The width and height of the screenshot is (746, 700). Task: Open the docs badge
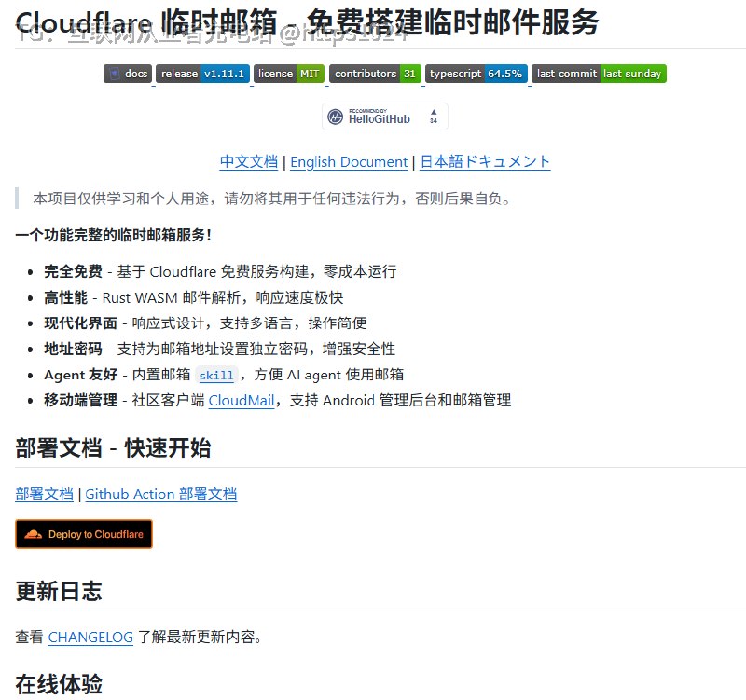pyautogui.click(x=128, y=74)
